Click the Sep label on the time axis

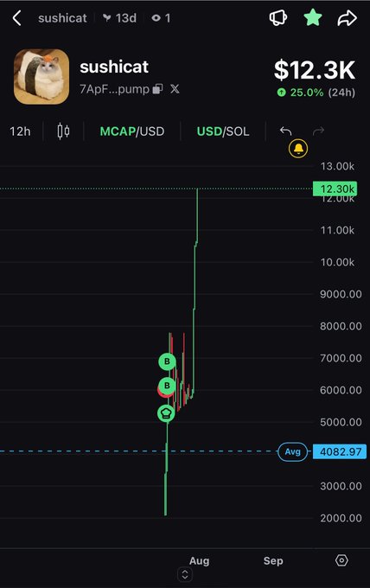273,560
